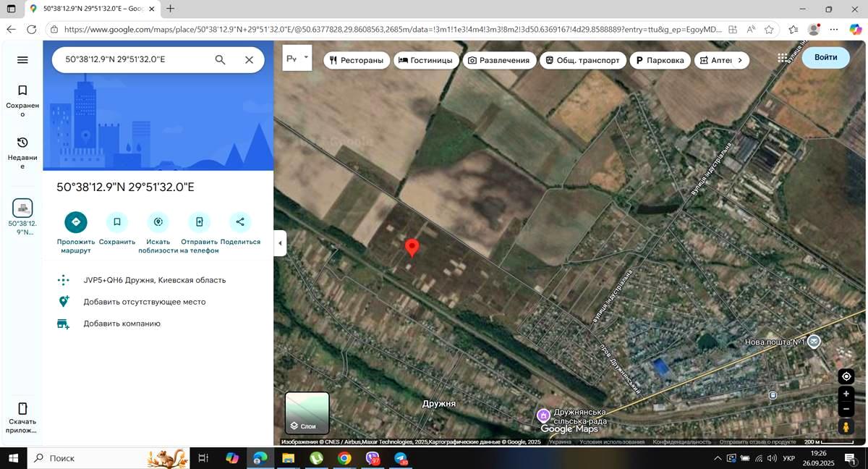Send location to phone icon

(199, 222)
